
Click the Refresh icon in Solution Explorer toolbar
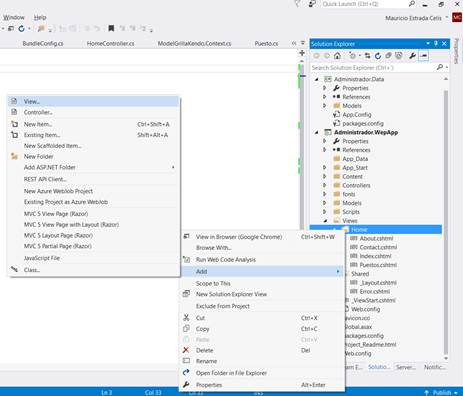(378, 56)
